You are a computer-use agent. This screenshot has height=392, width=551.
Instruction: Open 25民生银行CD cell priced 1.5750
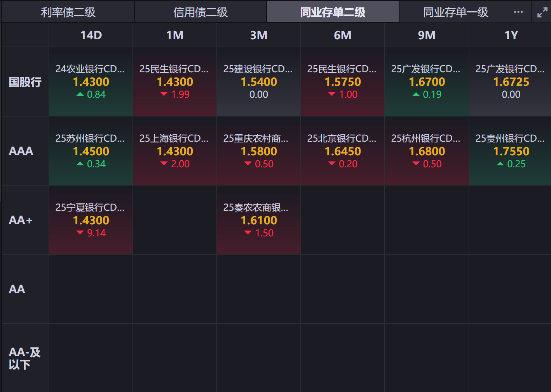(343, 82)
